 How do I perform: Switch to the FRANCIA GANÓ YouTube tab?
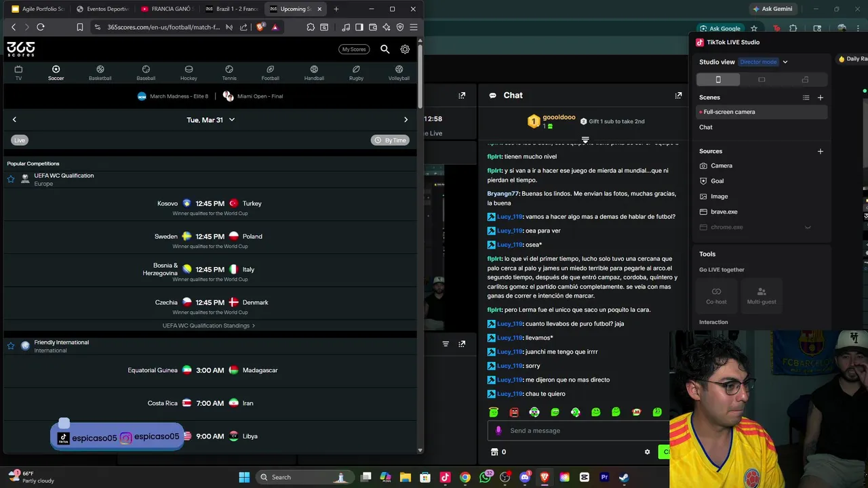(x=166, y=9)
